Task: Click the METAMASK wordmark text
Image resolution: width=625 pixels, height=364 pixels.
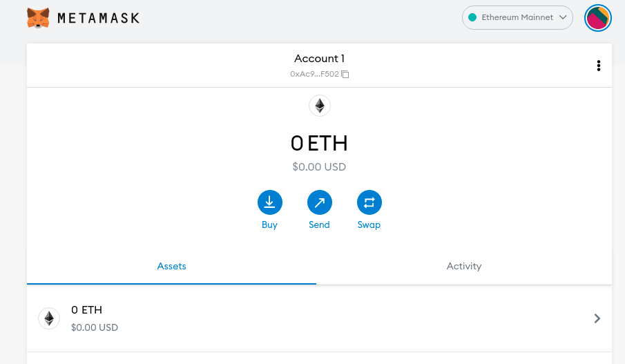Action: click(99, 18)
